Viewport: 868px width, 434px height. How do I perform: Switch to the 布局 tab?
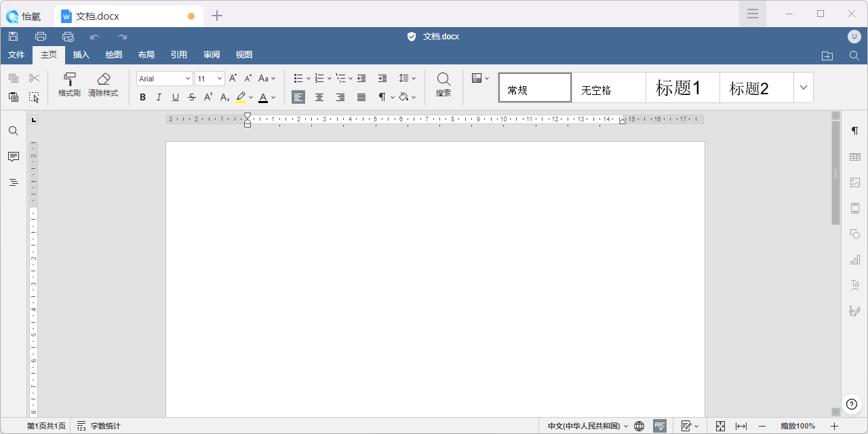pyautogui.click(x=146, y=55)
